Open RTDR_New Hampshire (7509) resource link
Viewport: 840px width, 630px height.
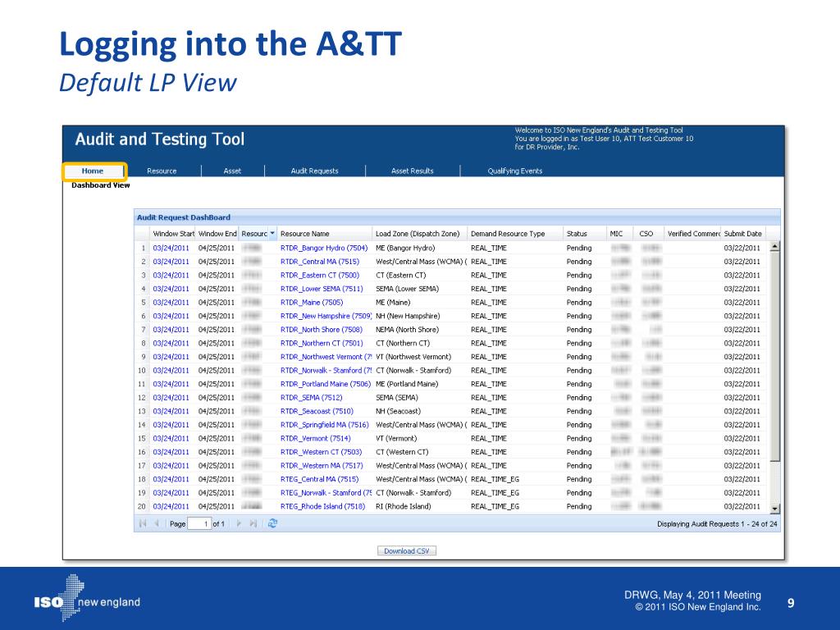pos(326,316)
